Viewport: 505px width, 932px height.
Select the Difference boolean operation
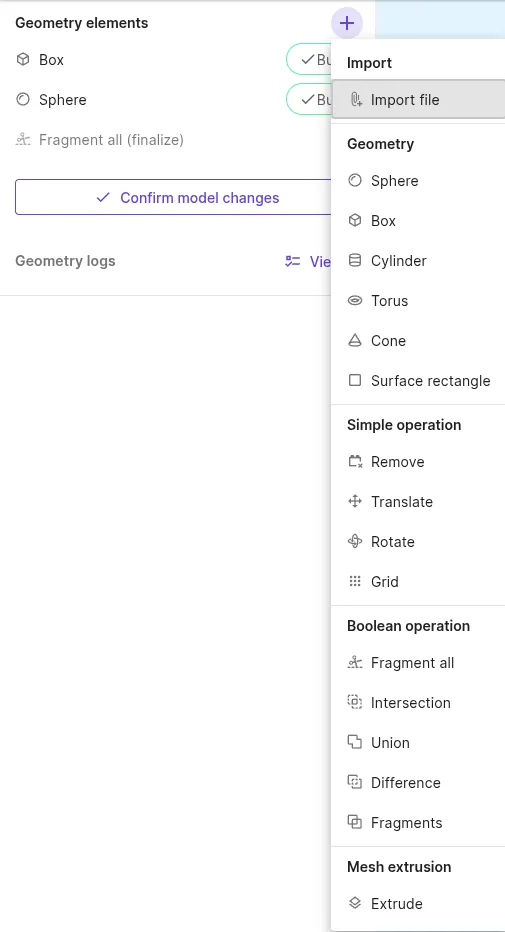tap(418, 783)
